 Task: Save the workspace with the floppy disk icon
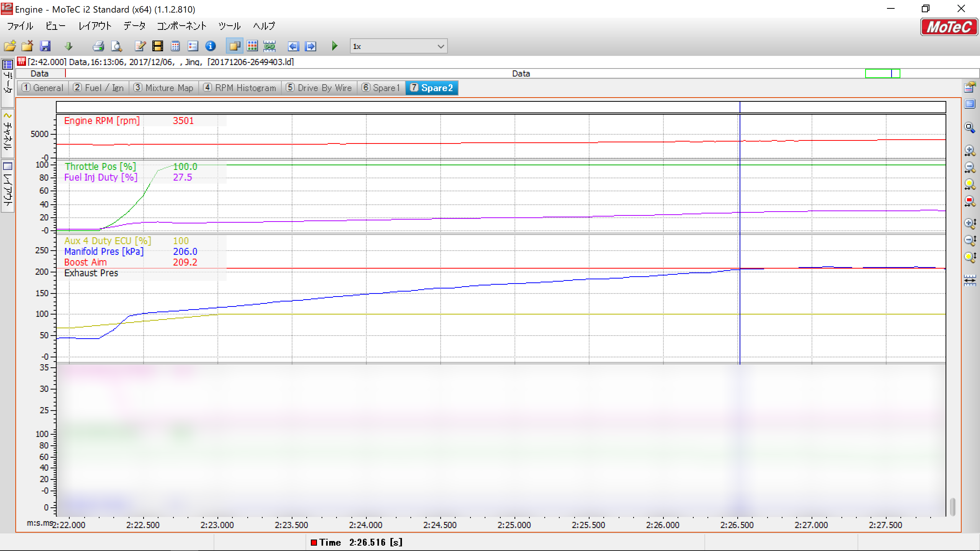click(45, 46)
